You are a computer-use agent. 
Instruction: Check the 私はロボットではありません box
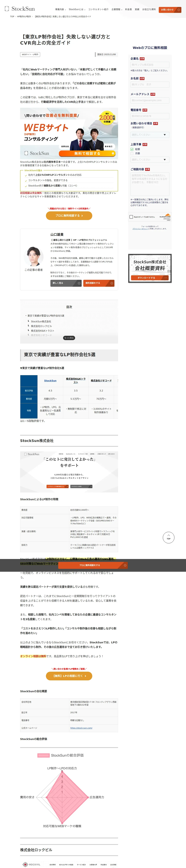pyautogui.click(x=131, y=217)
